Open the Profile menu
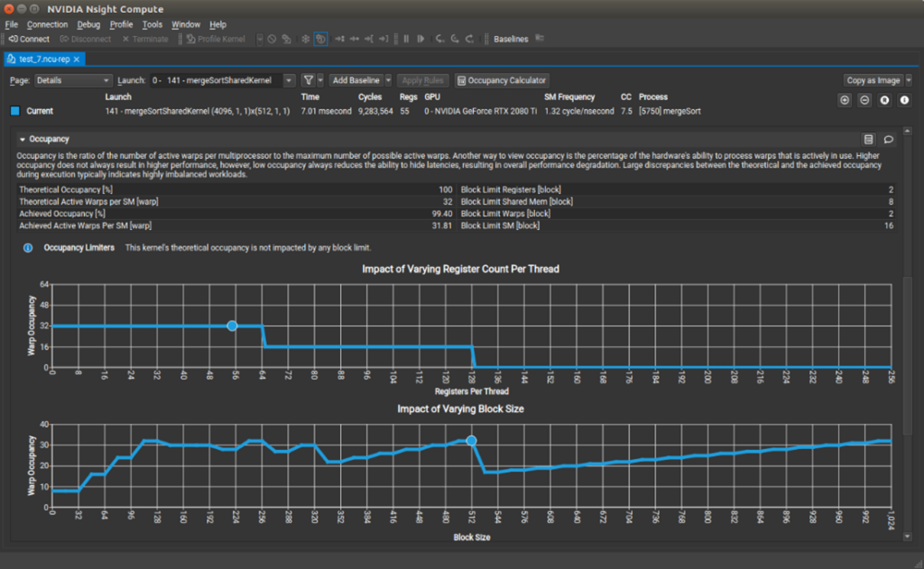This screenshot has height=569, width=924. point(121,24)
